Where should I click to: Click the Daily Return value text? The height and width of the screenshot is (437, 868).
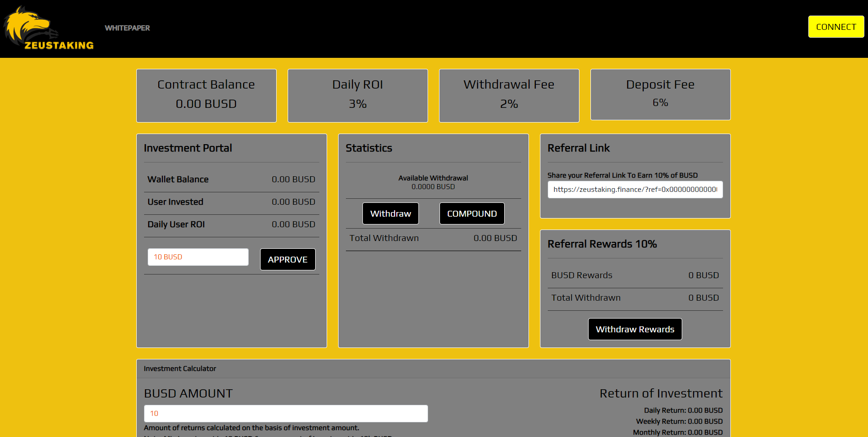pyautogui.click(x=683, y=410)
